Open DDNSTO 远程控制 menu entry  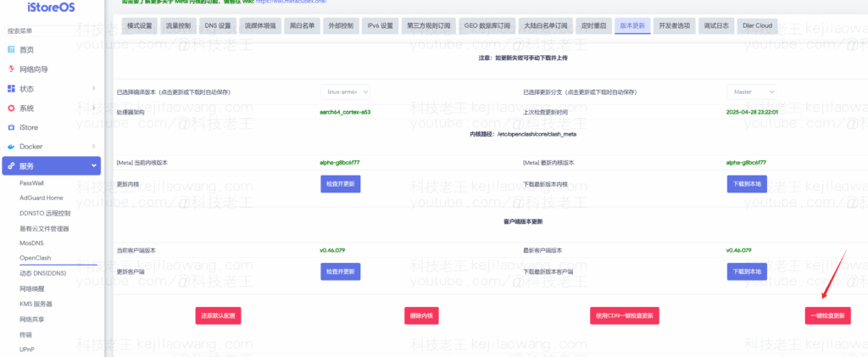pyautogui.click(x=45, y=213)
